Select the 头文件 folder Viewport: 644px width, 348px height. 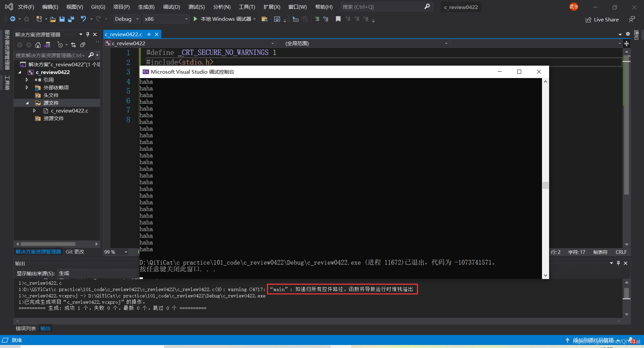point(51,95)
